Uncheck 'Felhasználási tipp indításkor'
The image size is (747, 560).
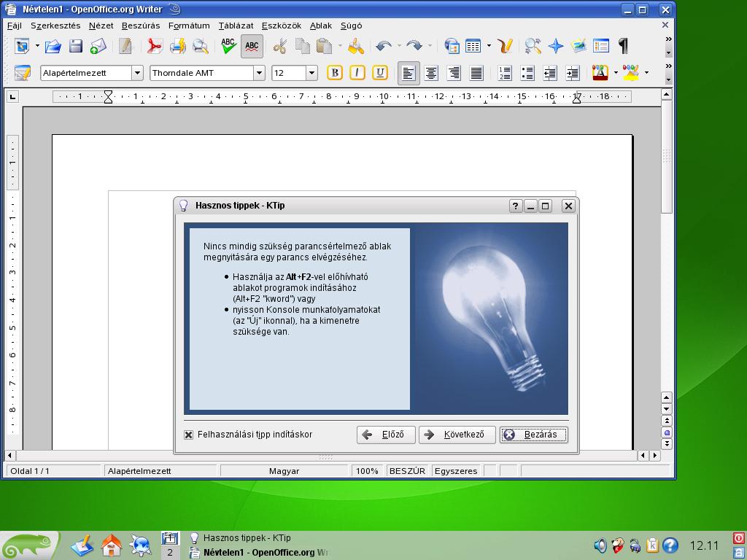pos(188,435)
